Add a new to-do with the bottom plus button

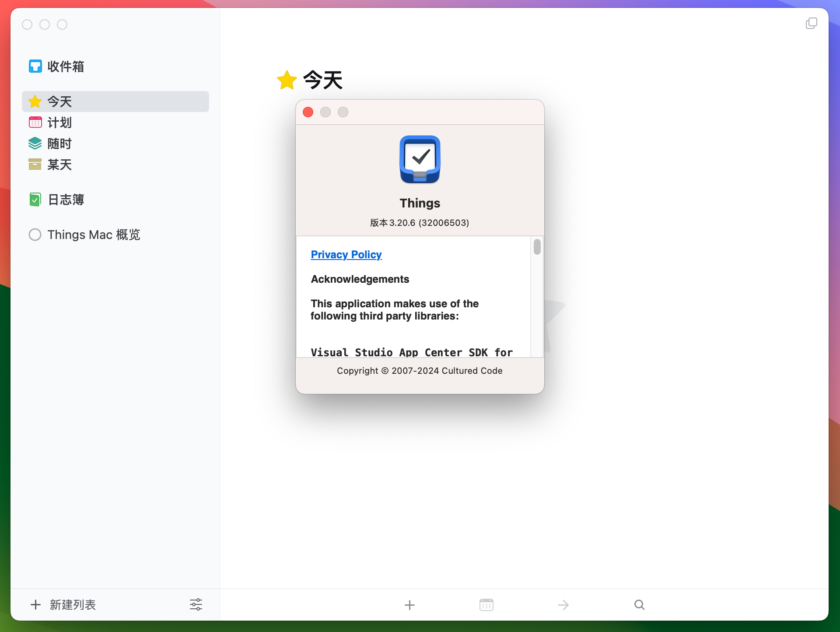(x=409, y=605)
